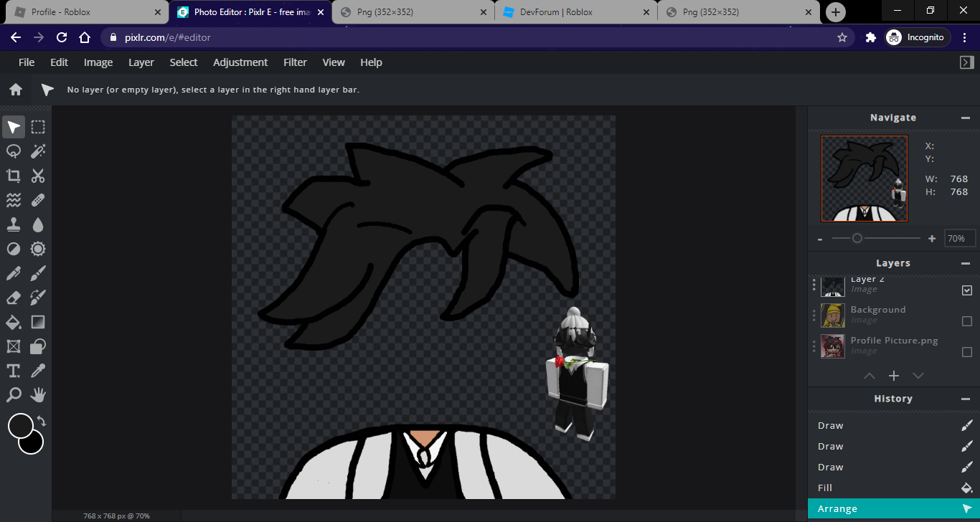Select the Color Picker eyedropper tool
Screen dimensions: 980x522
[x=38, y=371]
